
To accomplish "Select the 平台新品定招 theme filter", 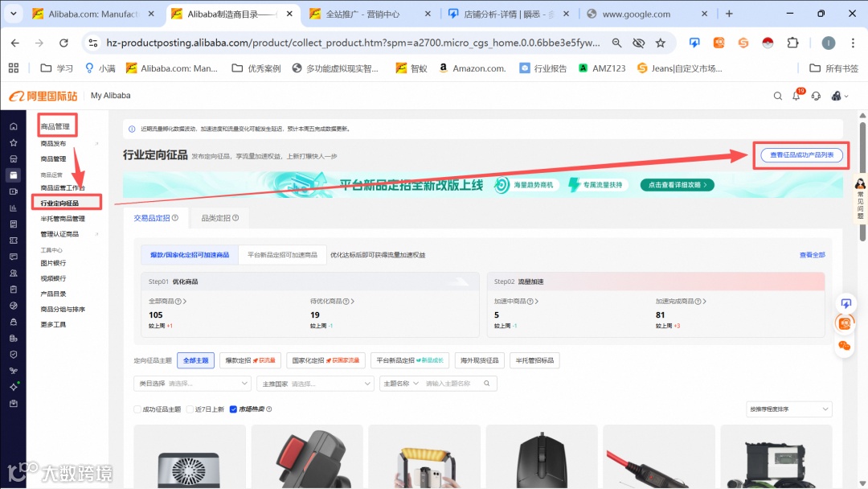I will coord(410,360).
